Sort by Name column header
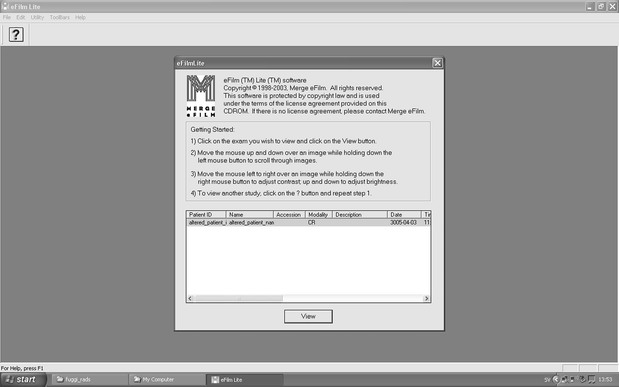The height and width of the screenshot is (387, 619). coord(249,214)
